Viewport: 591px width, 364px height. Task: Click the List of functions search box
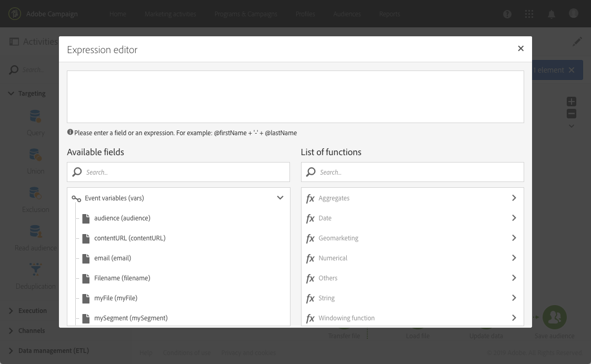tap(418, 172)
